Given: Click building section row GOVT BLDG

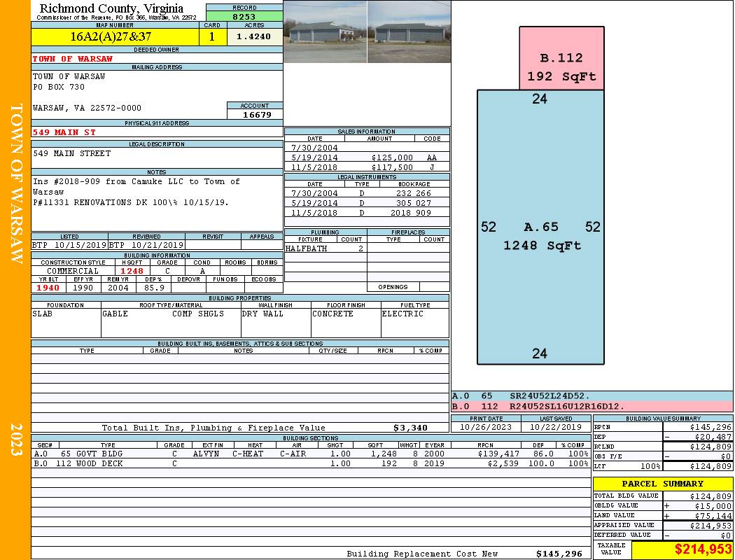Looking at the screenshot, I should coord(311,454).
